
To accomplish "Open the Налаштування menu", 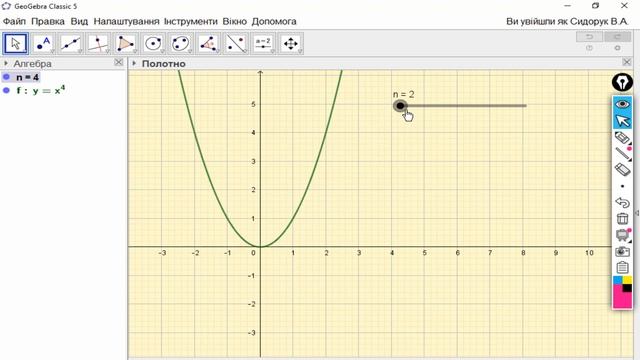I will [x=126, y=21].
